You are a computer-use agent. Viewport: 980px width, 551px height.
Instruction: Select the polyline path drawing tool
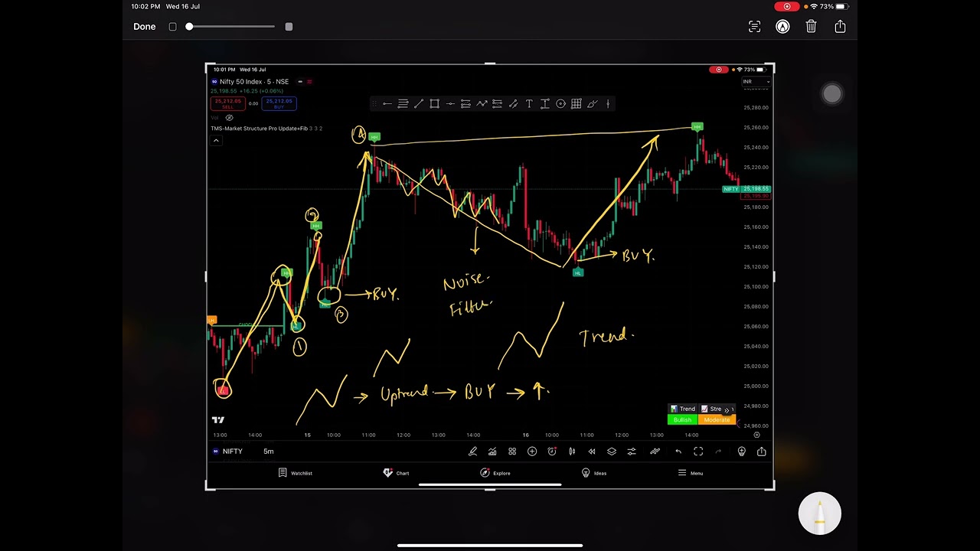click(482, 104)
